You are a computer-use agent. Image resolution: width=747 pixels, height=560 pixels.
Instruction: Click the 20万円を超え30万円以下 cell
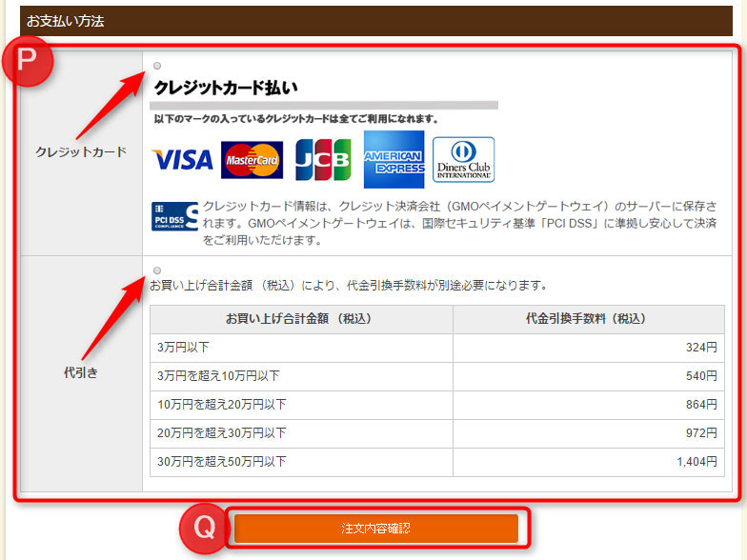pos(301,433)
